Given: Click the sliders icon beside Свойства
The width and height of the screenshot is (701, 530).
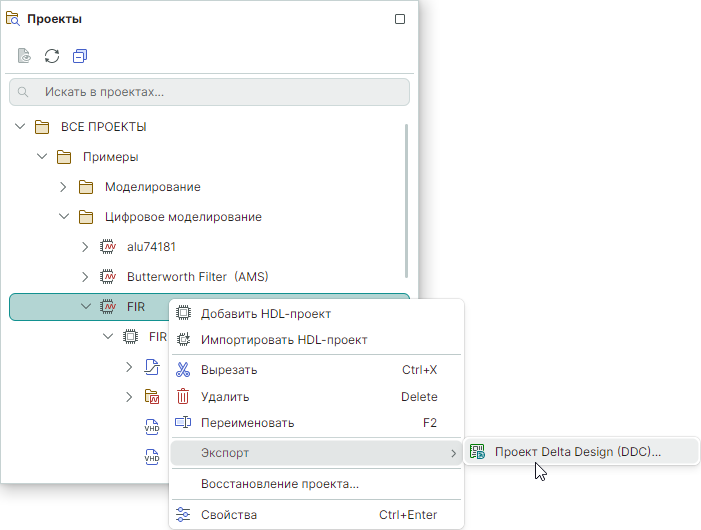Looking at the screenshot, I should [183, 515].
